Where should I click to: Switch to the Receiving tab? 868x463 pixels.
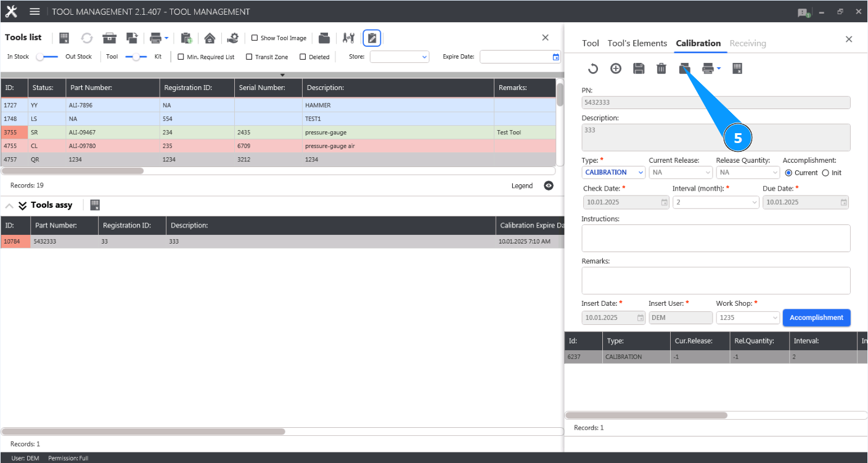tap(748, 43)
